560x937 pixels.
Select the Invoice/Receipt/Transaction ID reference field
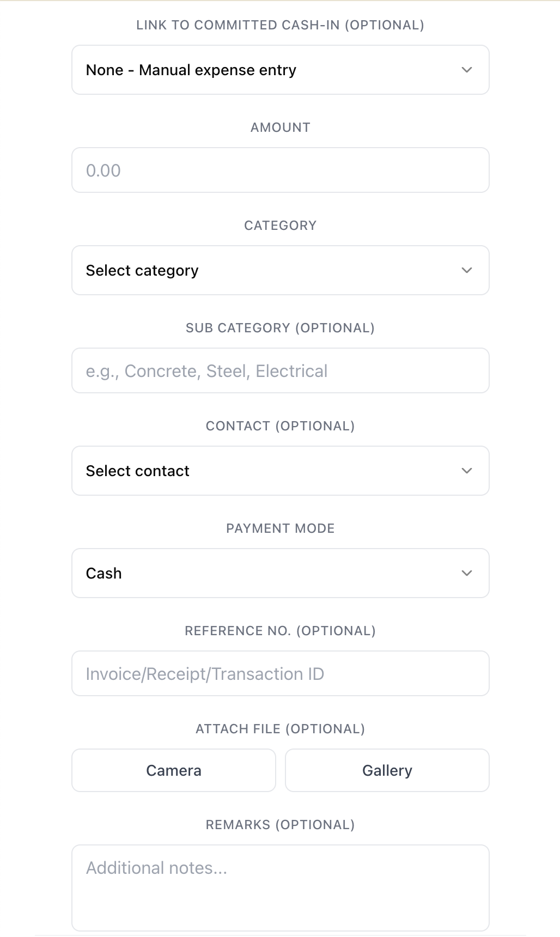280,673
